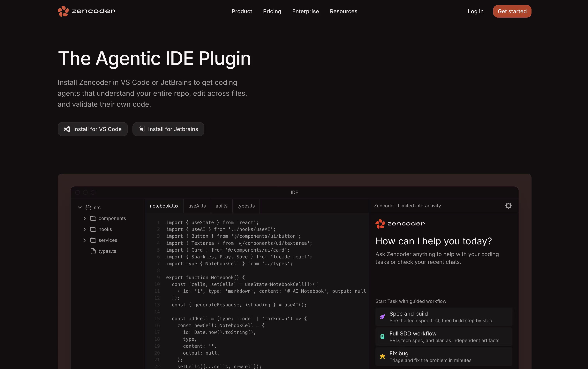Image resolution: width=588 pixels, height=369 pixels.
Task: Click the src folder icon
Action: [x=88, y=208]
